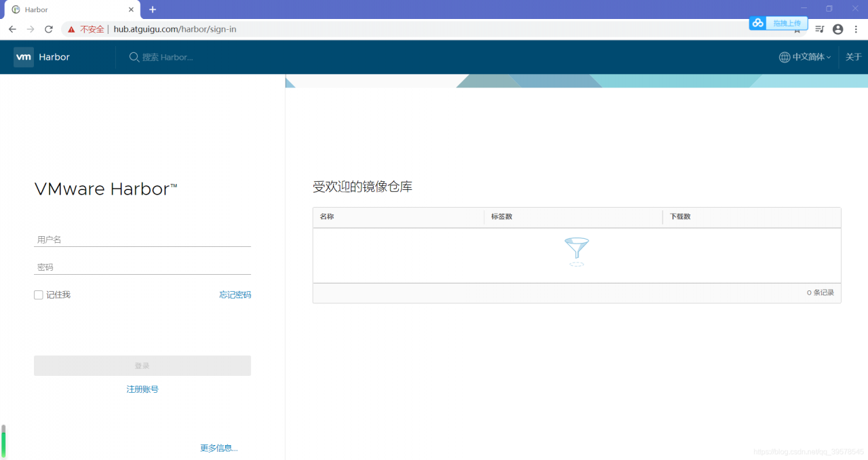Restore down the browser window
Image resolution: width=868 pixels, height=460 pixels.
[829, 8]
